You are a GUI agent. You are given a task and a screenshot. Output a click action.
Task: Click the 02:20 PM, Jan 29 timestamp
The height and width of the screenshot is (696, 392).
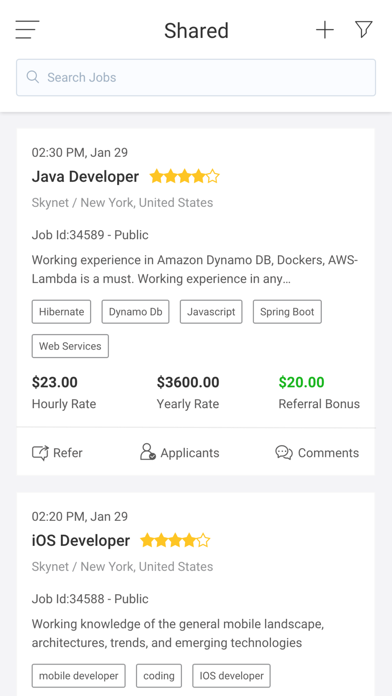pyautogui.click(x=79, y=517)
